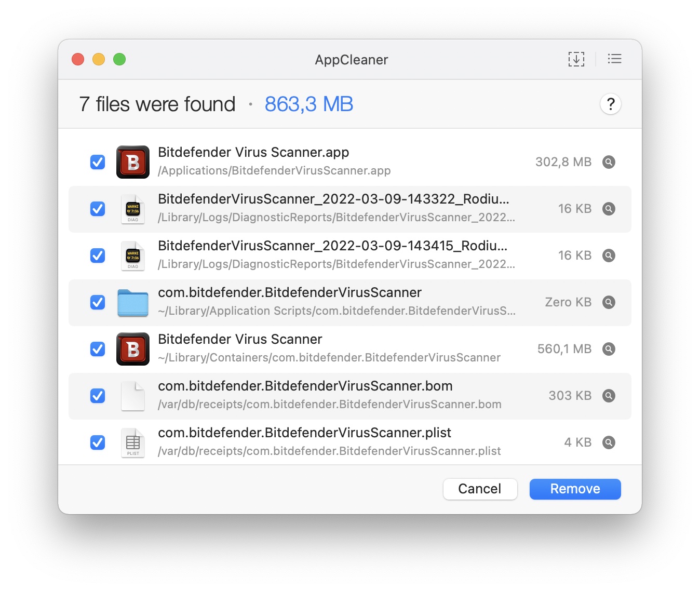Click the blue Remove button
This screenshot has height=591, width=700.
(575, 489)
